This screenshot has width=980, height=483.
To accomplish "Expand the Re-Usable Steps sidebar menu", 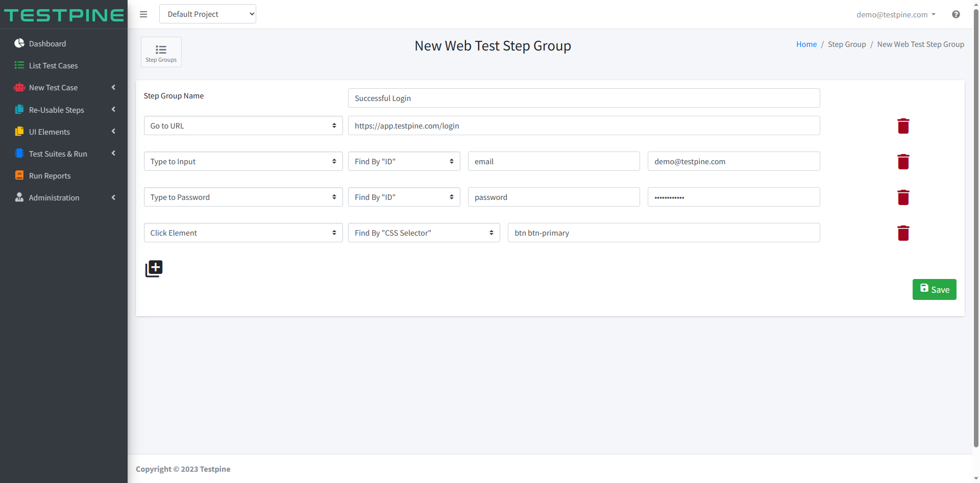I will (64, 110).
